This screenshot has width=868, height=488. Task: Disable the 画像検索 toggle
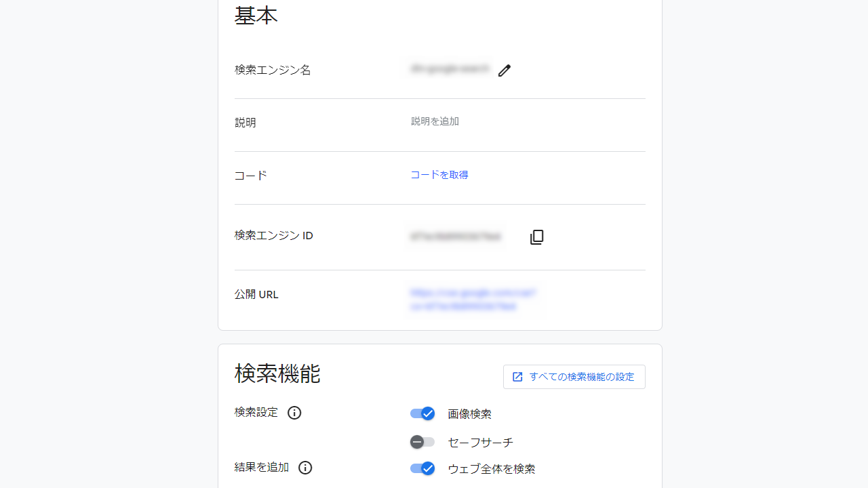coord(422,413)
